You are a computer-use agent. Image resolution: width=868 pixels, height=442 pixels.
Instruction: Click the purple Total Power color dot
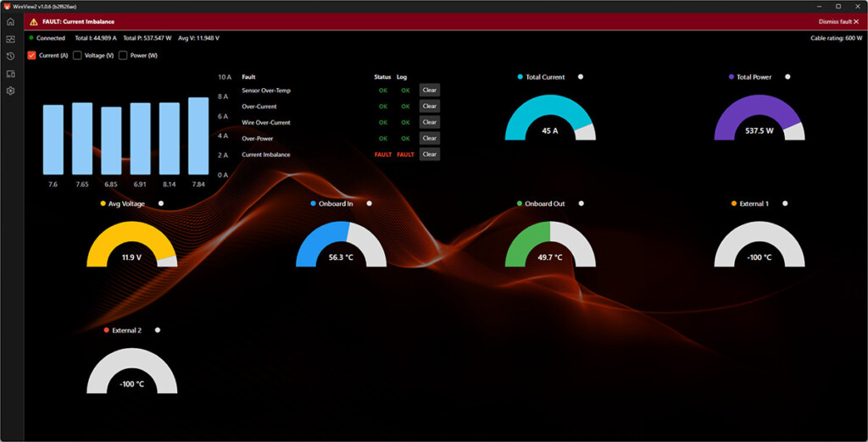point(732,77)
